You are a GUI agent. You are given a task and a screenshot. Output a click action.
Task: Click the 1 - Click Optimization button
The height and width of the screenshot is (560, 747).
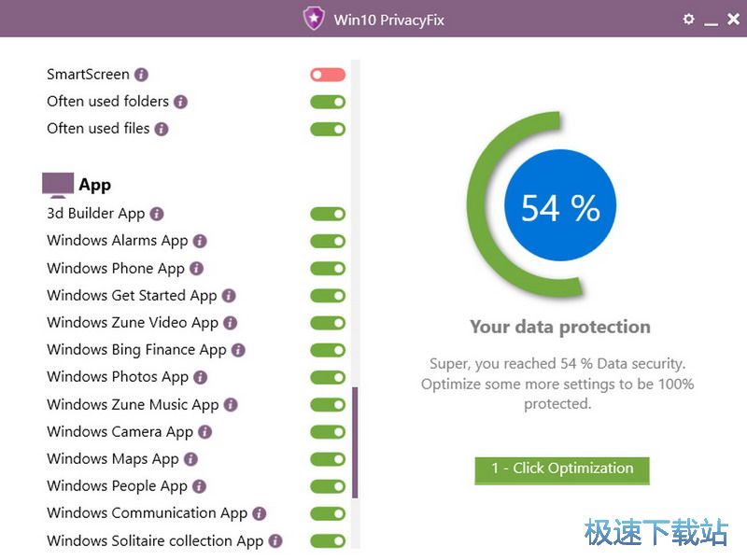[561, 469]
